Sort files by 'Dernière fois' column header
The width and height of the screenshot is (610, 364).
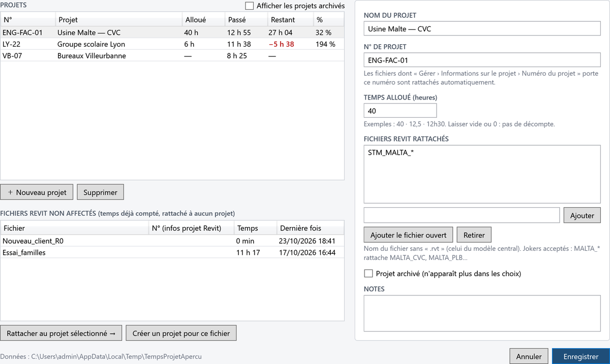[x=310, y=228]
